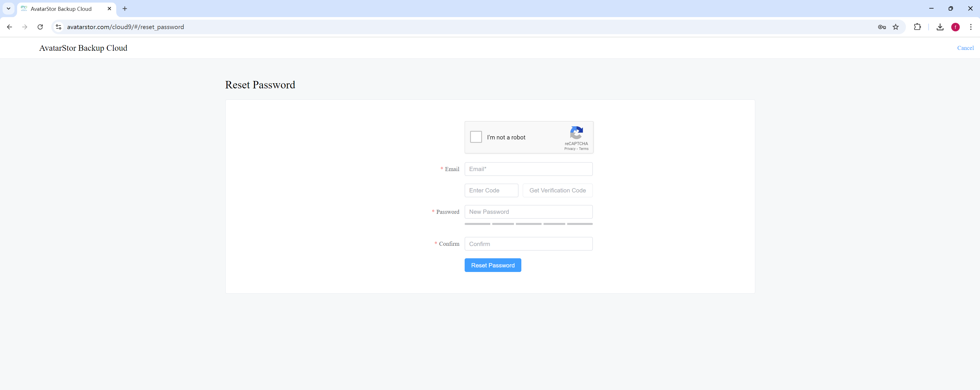Click the AvatarStor Backup Cloud header title

(x=83, y=48)
